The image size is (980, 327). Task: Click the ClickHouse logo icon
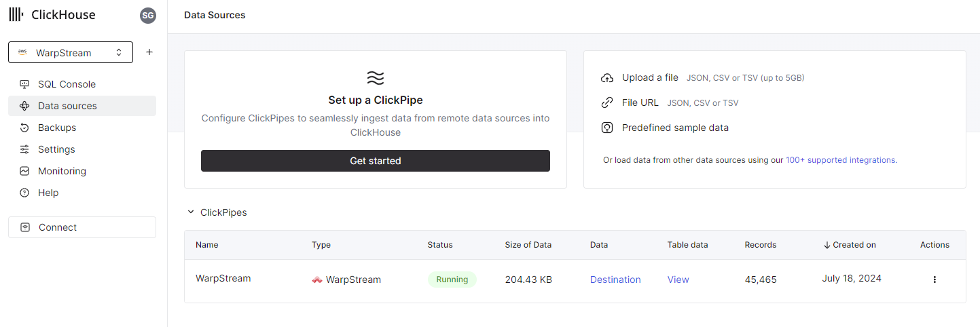click(16, 15)
